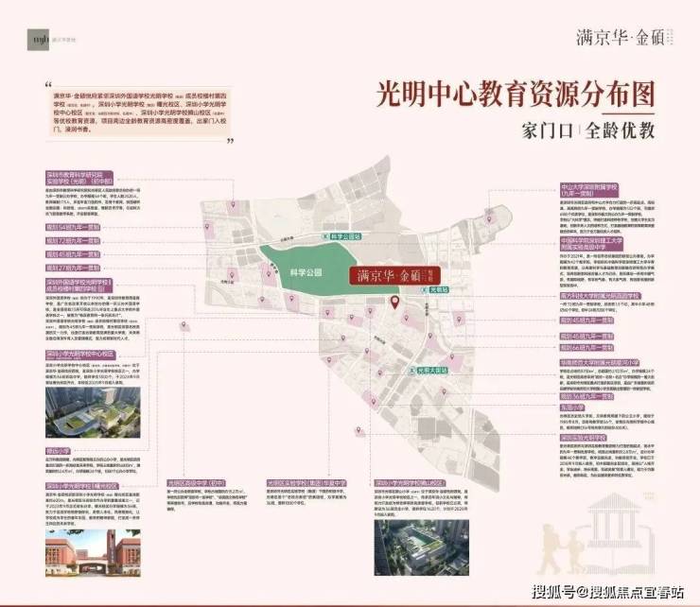Click the red 满京华·金硕 location pin
The height and width of the screenshot is (607, 700).
click(x=394, y=303)
